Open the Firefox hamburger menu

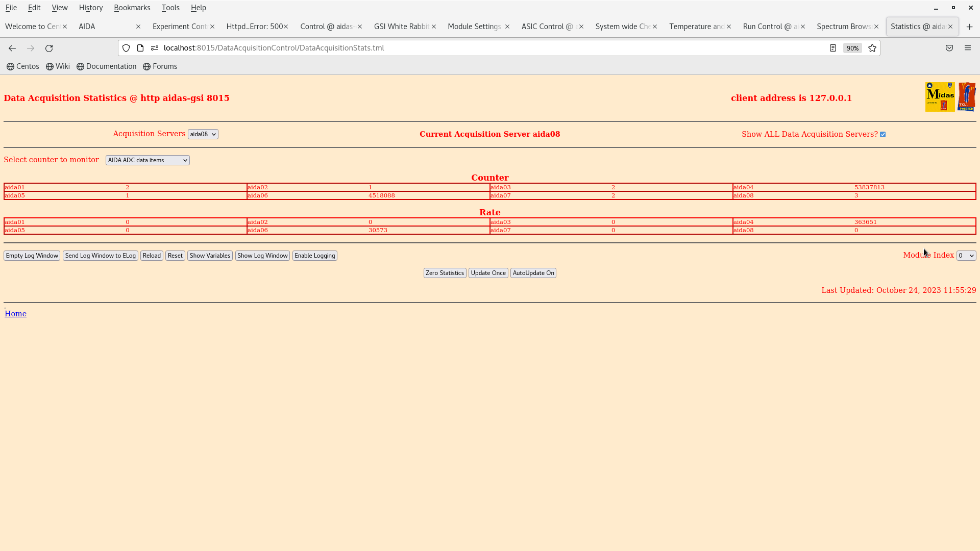(x=968, y=48)
